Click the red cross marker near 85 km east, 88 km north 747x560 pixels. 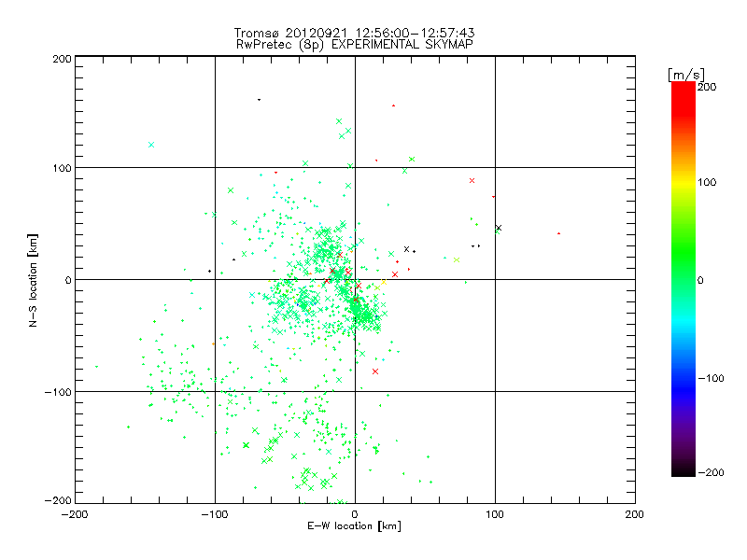472,180
